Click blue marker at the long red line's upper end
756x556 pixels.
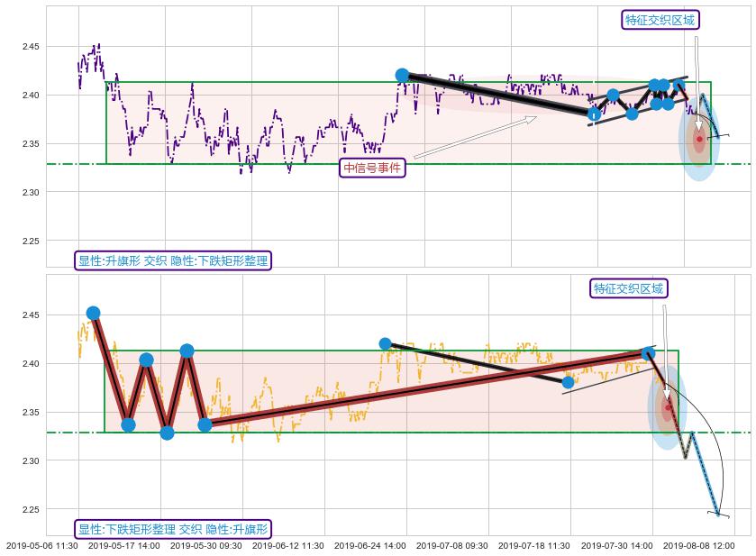coord(648,353)
